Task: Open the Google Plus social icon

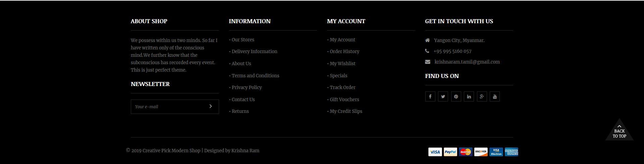Action: click(x=482, y=96)
